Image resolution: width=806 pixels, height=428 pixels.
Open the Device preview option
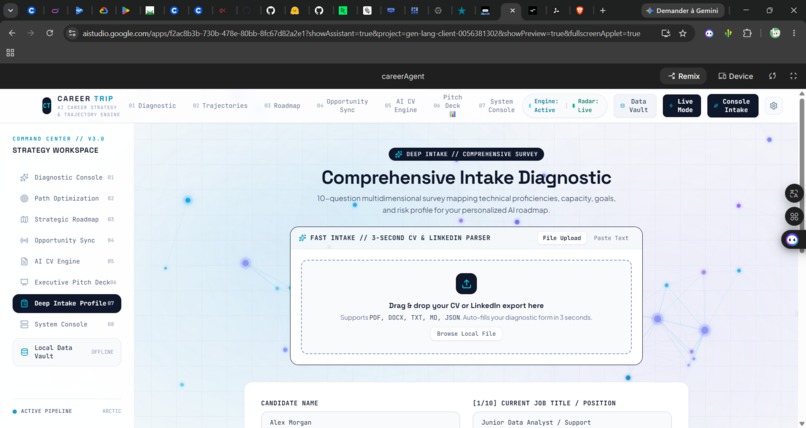coord(736,76)
